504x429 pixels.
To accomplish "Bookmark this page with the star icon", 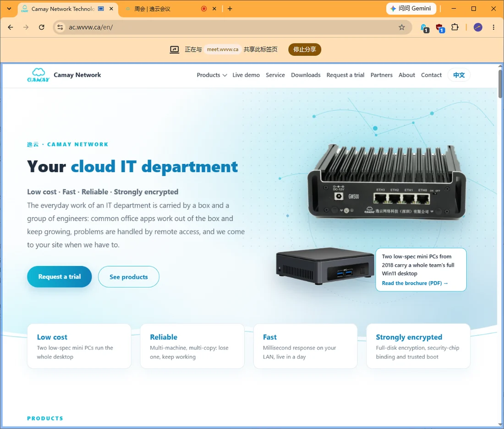I will [402, 27].
